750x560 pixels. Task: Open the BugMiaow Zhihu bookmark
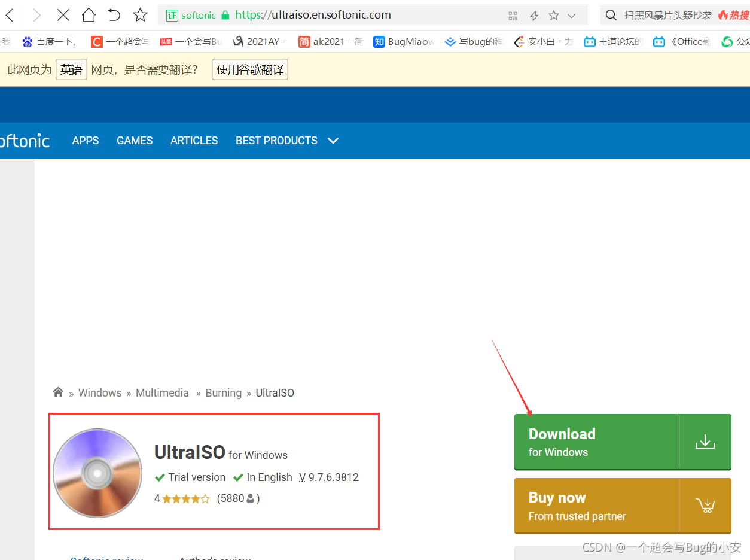click(x=404, y=42)
